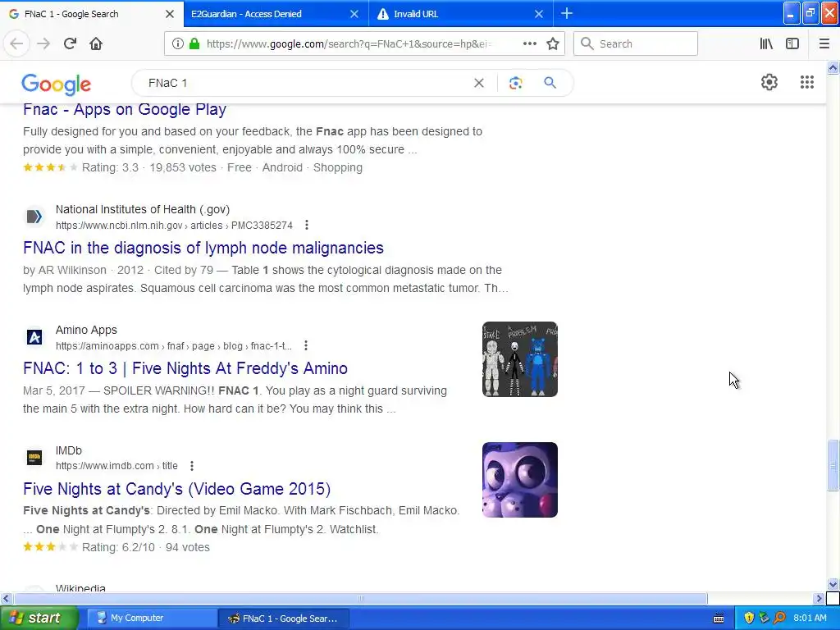840x630 pixels.
Task: Click the National Institutes of Health favicon
Action: tap(34, 217)
